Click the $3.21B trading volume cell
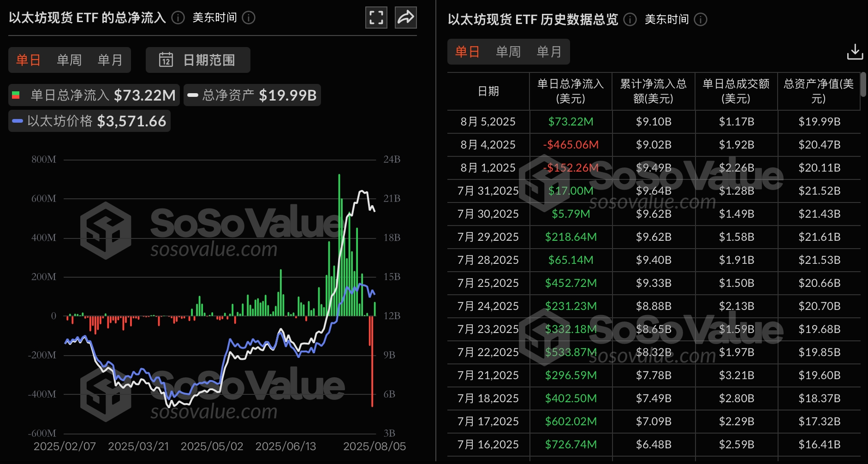Screen dimensions: 868x464 [737, 375]
